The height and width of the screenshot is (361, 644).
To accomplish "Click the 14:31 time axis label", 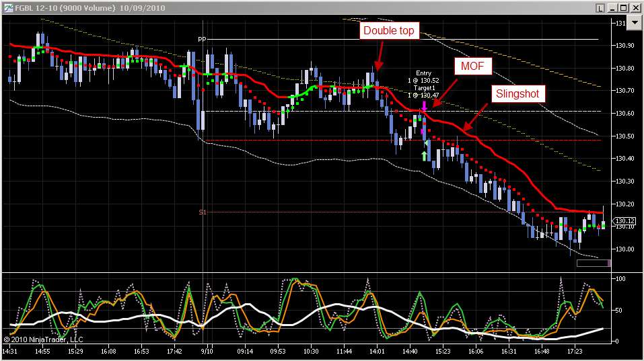I will click(x=10, y=351).
